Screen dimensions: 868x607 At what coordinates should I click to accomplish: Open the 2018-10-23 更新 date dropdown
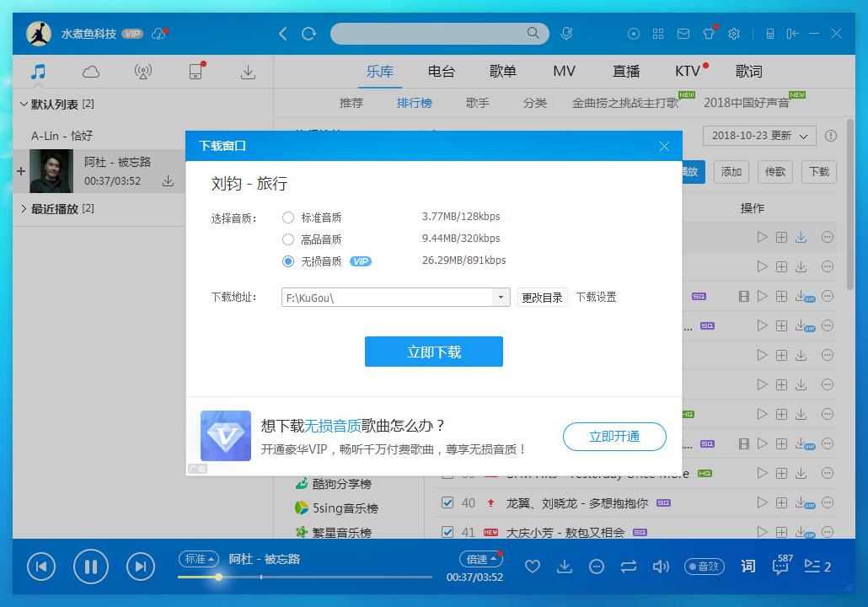758,136
